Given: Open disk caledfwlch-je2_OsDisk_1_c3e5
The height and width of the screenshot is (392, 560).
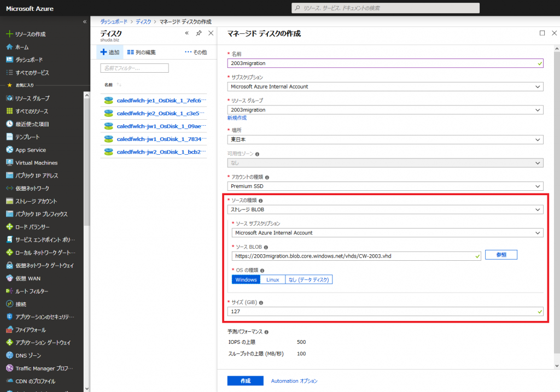Looking at the screenshot, I should coord(161,114).
